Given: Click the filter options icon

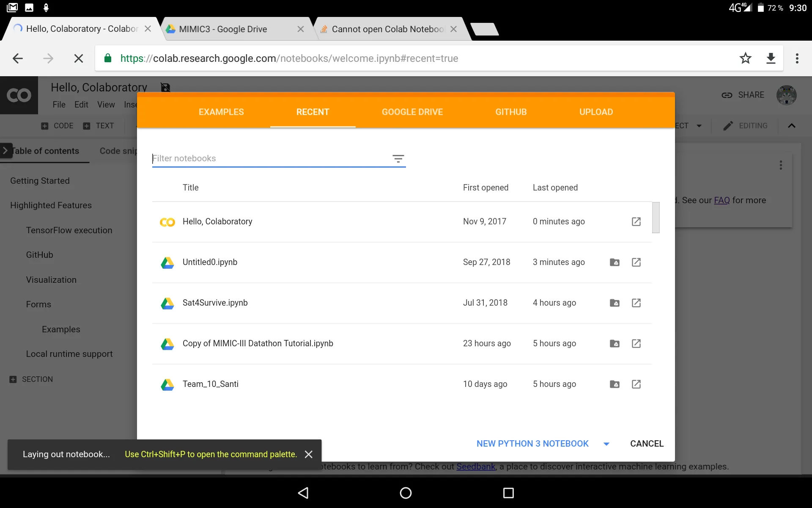Looking at the screenshot, I should (x=398, y=159).
